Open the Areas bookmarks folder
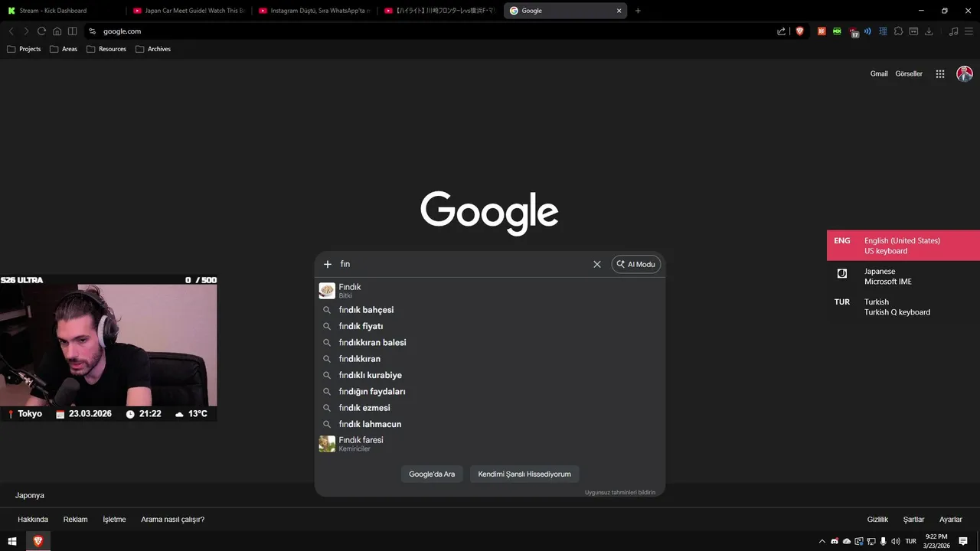 (64, 49)
